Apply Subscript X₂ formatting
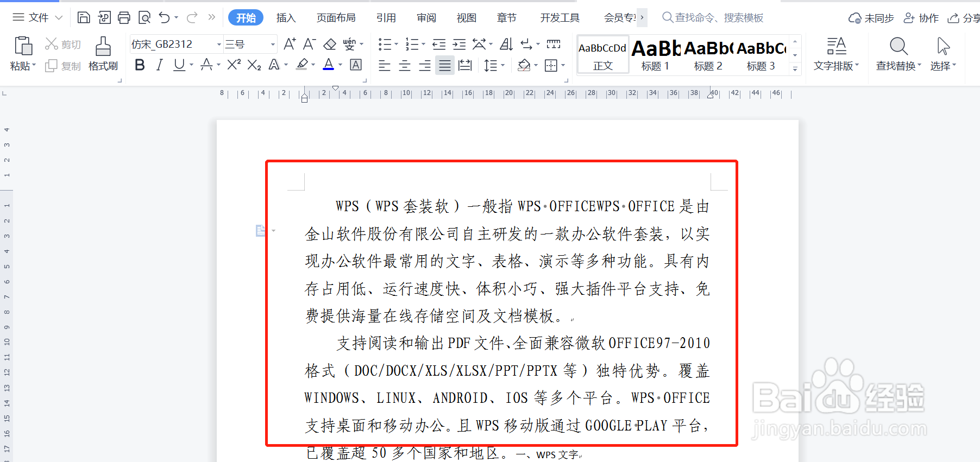Image resolution: width=980 pixels, height=462 pixels. coord(254,65)
